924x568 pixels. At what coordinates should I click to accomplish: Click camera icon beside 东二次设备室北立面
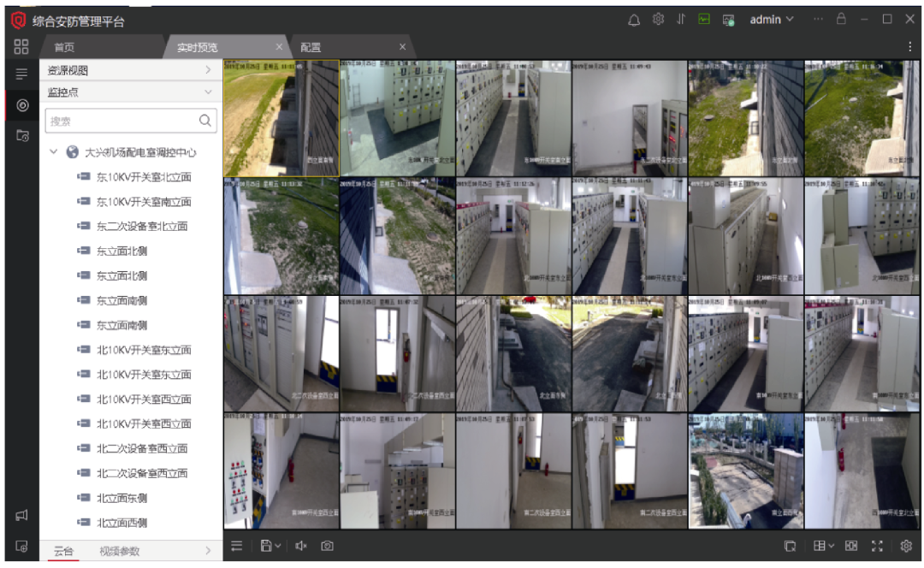pyautogui.click(x=84, y=226)
